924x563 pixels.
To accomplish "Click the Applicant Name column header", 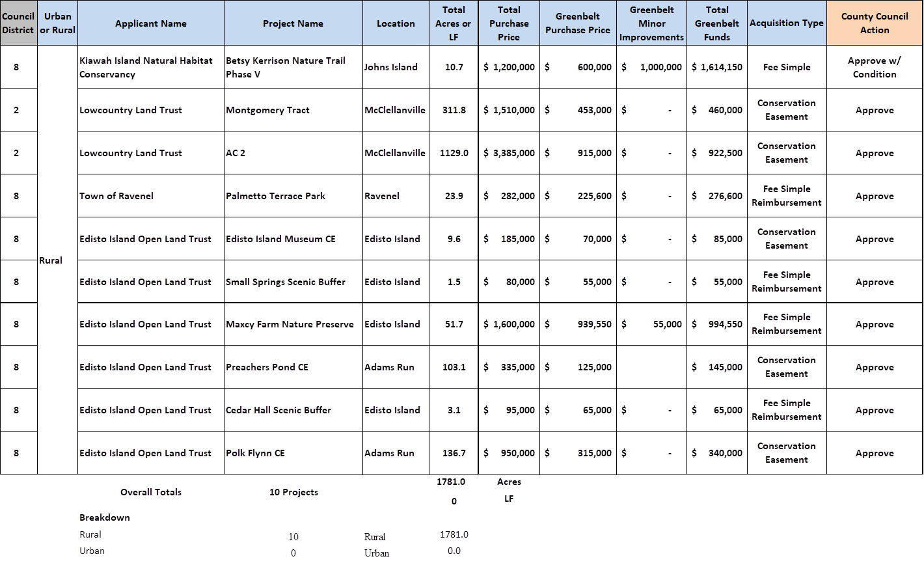I will point(150,23).
